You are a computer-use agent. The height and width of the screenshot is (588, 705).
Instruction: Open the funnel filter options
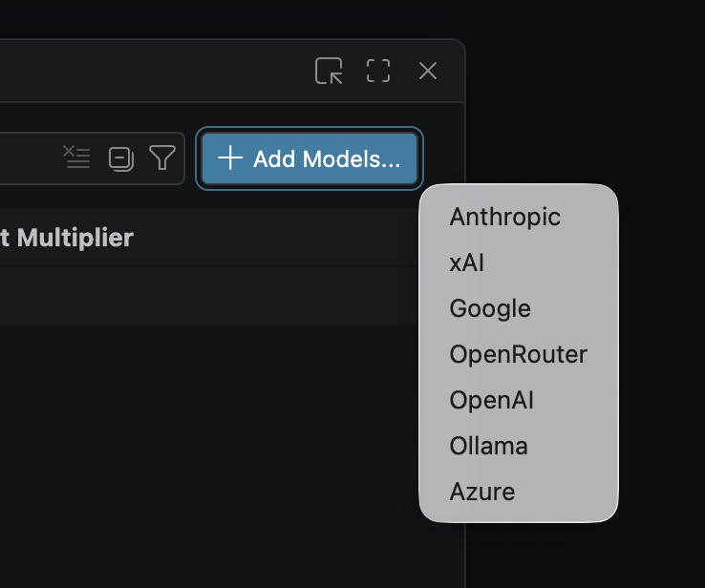162,157
